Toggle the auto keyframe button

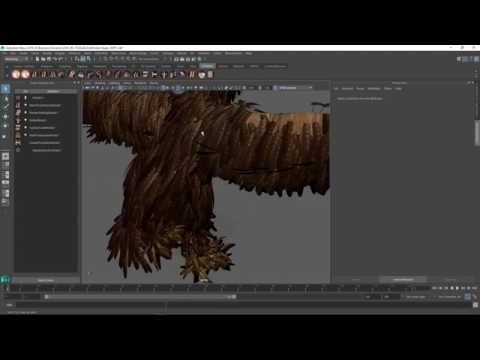pyautogui.click(x=468, y=296)
